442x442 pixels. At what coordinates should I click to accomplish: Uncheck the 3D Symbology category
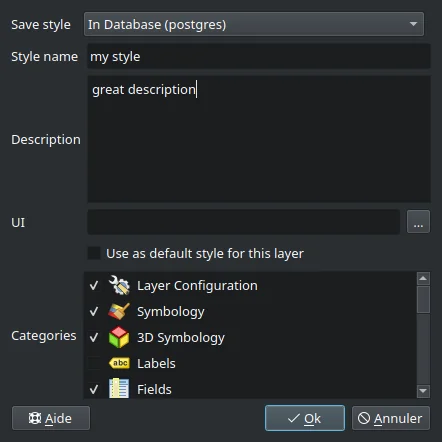pos(94,338)
